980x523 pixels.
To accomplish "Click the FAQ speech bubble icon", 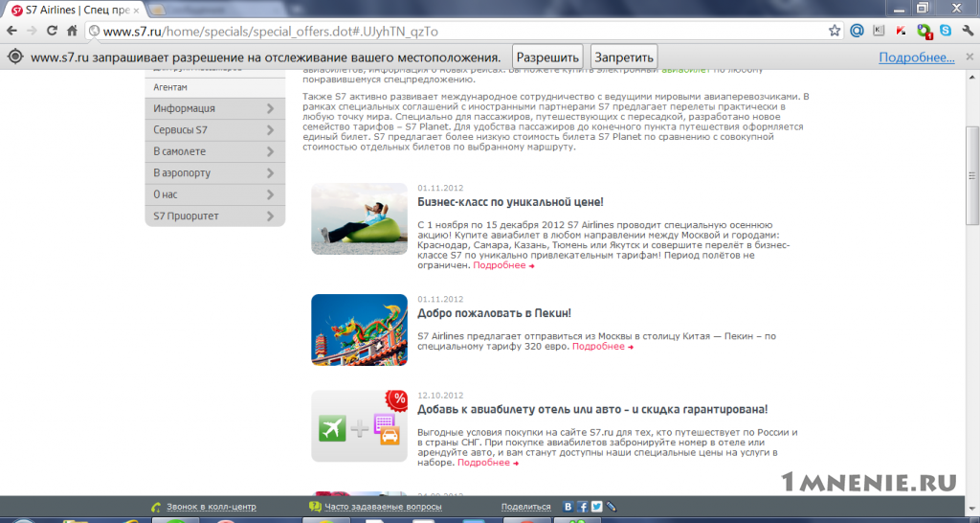I will 315,507.
